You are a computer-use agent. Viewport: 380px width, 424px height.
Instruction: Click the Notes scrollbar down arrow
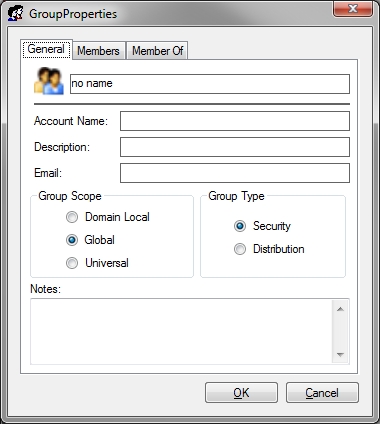point(340,354)
